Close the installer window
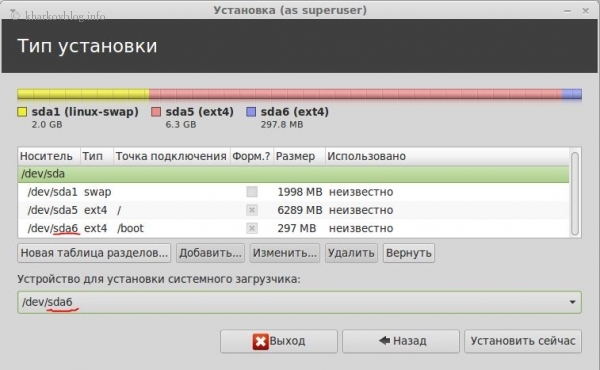This screenshot has height=370, width=600. point(585,11)
